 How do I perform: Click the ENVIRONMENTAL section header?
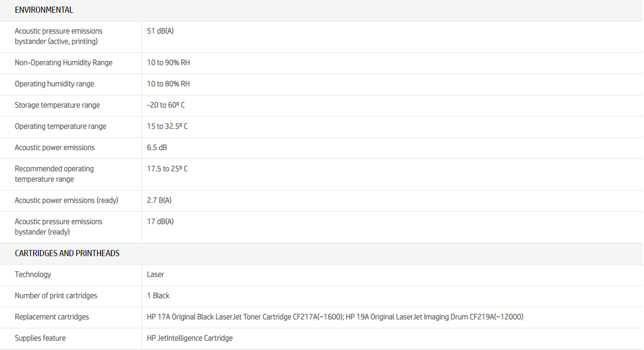(44, 10)
